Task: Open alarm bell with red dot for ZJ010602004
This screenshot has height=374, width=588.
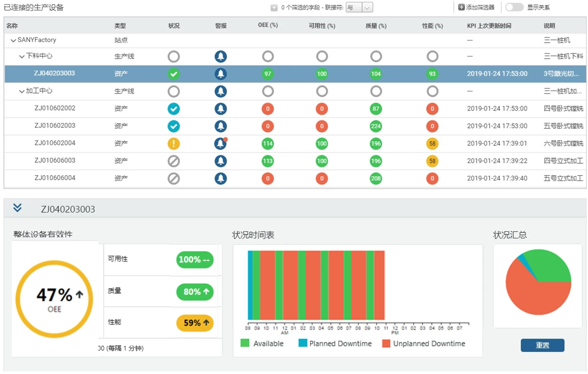Action: (x=221, y=143)
